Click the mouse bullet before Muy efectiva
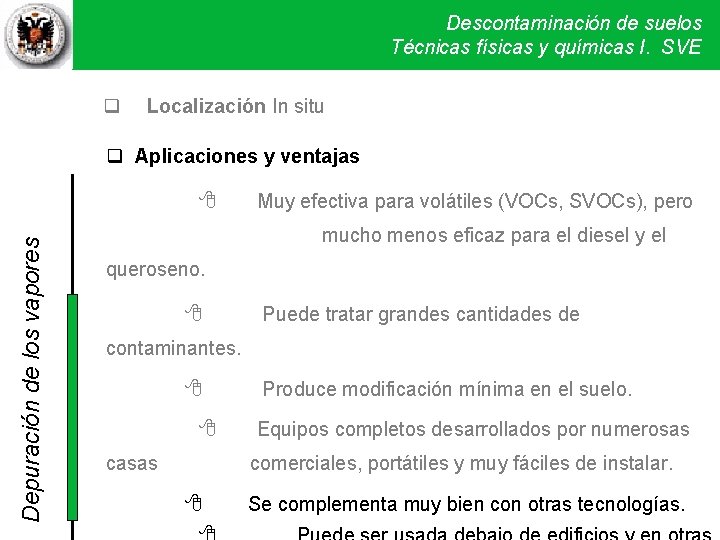Image resolution: width=720 pixels, height=540 pixels. click(208, 200)
